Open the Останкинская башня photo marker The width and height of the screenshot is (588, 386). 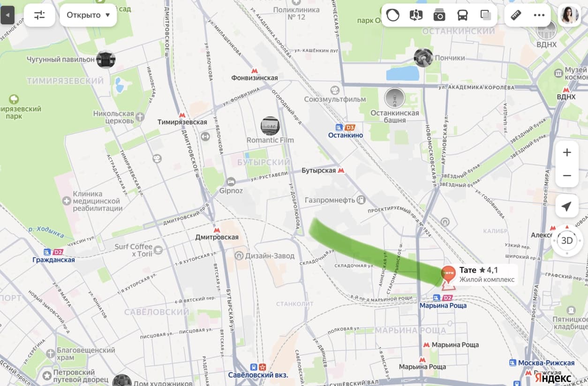394,98
